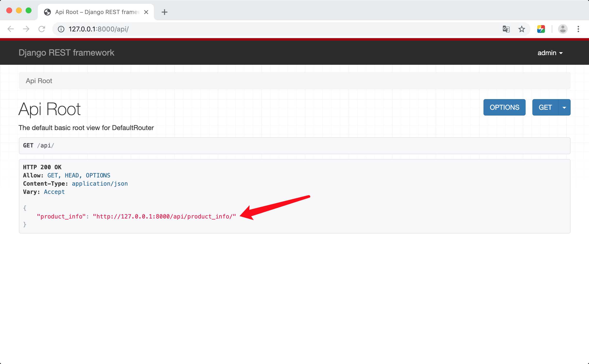Bookmark this page with the star icon

tap(522, 29)
